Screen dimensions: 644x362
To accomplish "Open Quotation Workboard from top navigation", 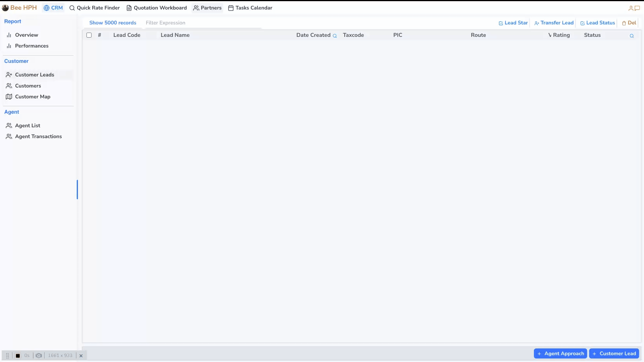I will [157, 8].
